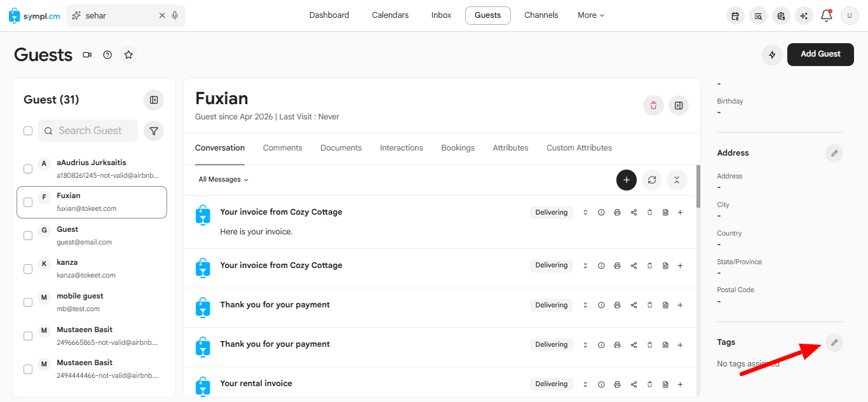
Task: Toggle the favorite star next to Guests
Action: (x=128, y=55)
